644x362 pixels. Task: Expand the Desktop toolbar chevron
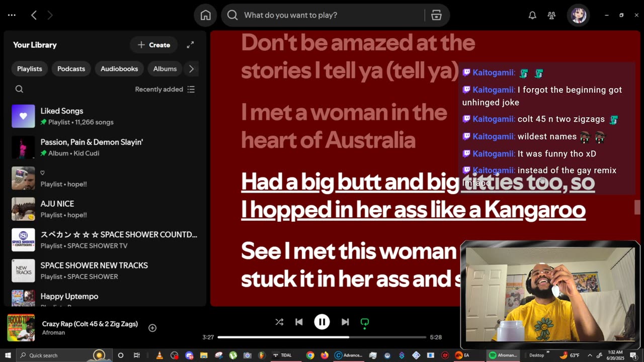548,352
